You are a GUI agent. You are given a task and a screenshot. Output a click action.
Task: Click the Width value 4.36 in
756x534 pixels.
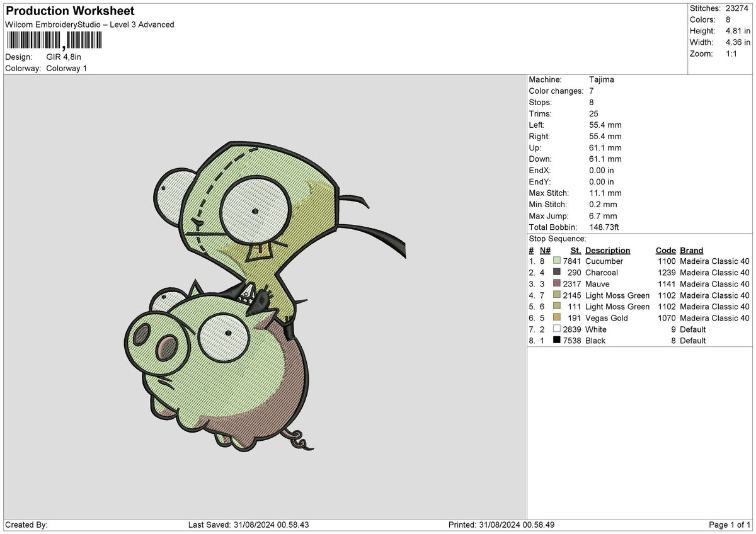pyautogui.click(x=738, y=42)
